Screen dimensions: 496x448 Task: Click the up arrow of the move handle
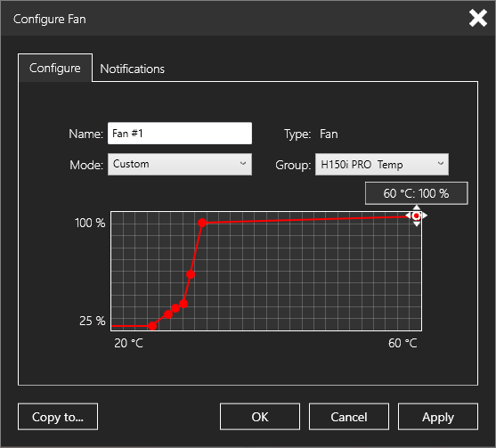pyautogui.click(x=417, y=208)
